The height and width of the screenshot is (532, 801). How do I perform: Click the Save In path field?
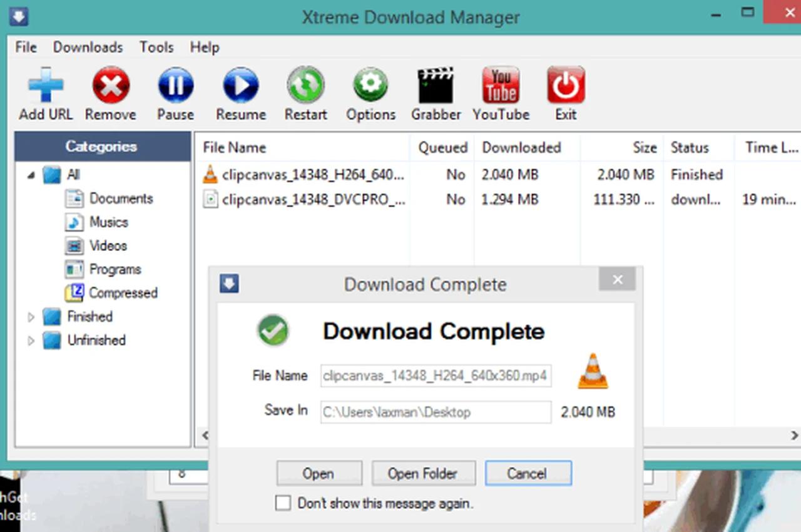[x=435, y=412]
